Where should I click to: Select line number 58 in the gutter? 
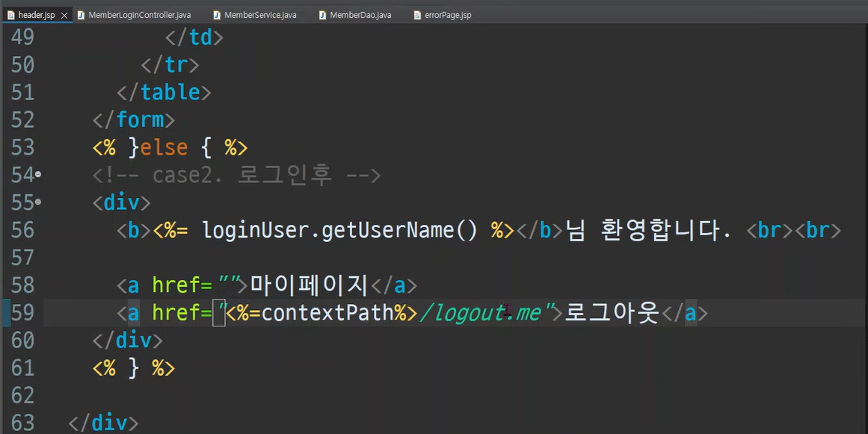[x=22, y=285]
